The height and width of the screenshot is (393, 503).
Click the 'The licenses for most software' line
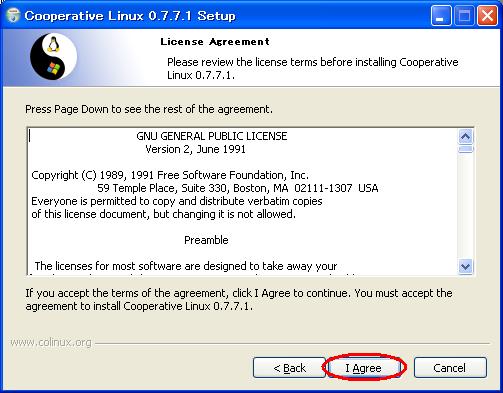[x=186, y=266]
